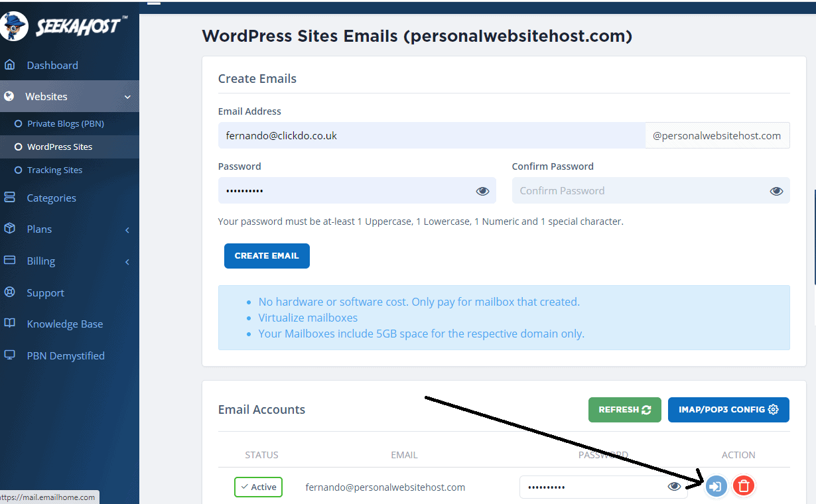The width and height of the screenshot is (816, 504).
Task: Click the Categories stack icon
Action: (x=9, y=198)
